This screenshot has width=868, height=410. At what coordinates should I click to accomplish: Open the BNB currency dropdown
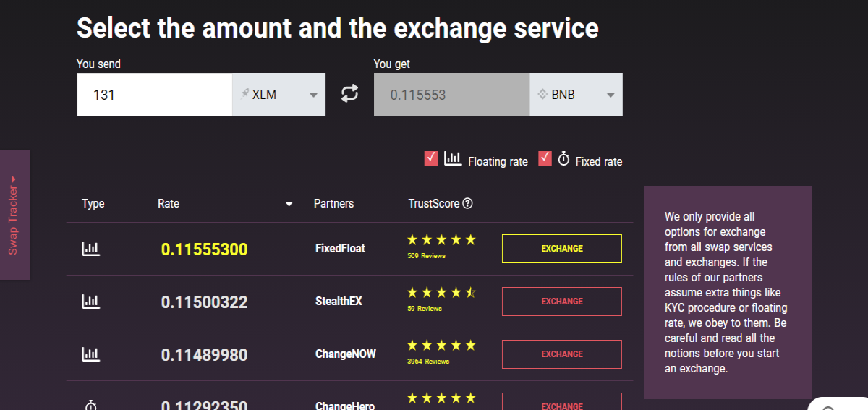tap(576, 94)
